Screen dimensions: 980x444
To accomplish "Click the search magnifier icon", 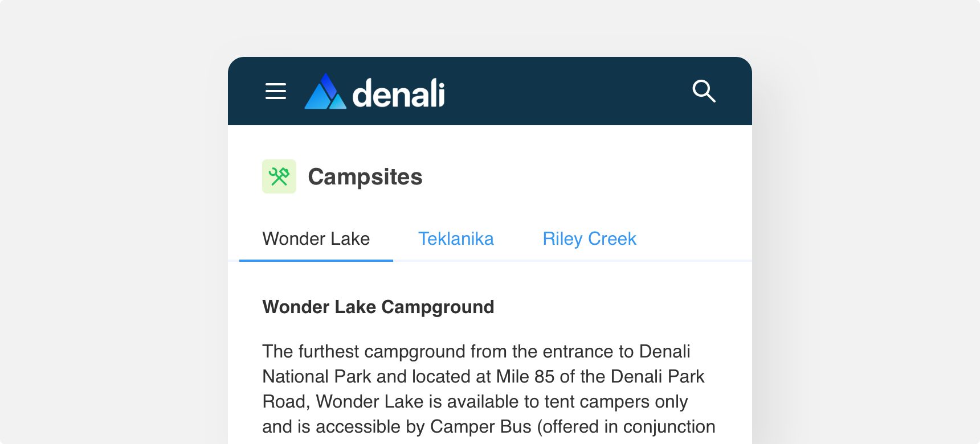I will [x=704, y=91].
